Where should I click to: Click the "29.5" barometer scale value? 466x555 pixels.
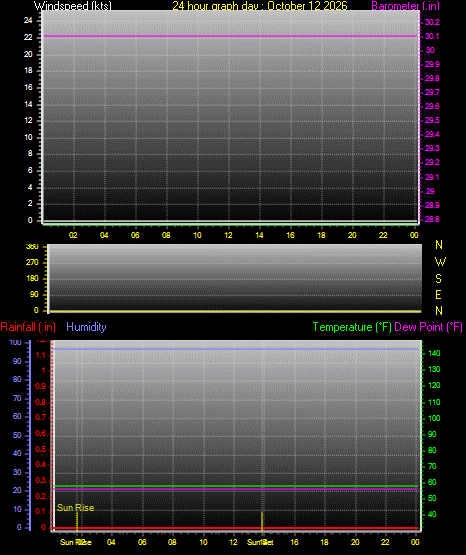coord(432,120)
